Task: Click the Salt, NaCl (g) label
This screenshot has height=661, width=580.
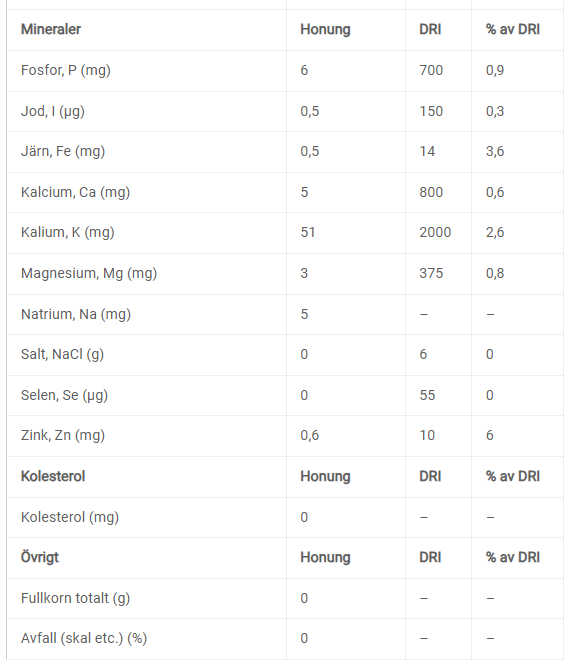Action: (x=62, y=355)
